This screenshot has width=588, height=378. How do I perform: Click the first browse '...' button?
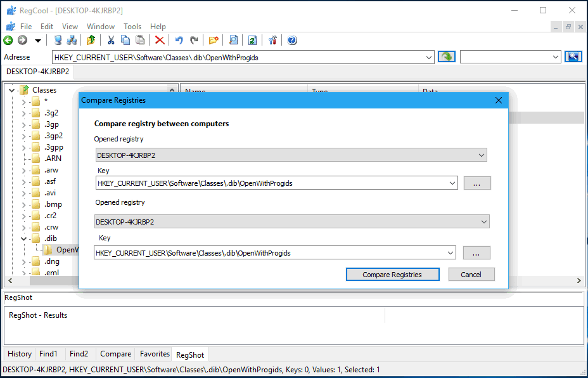[x=477, y=183]
